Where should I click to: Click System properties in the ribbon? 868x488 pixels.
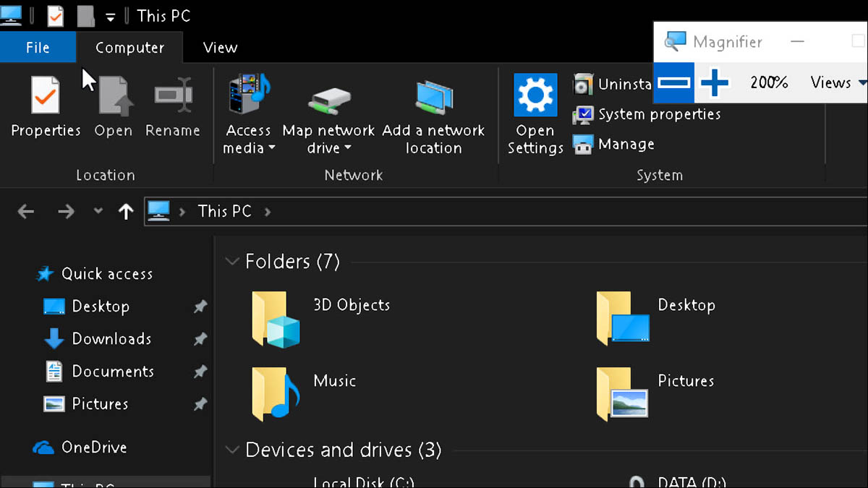point(647,114)
